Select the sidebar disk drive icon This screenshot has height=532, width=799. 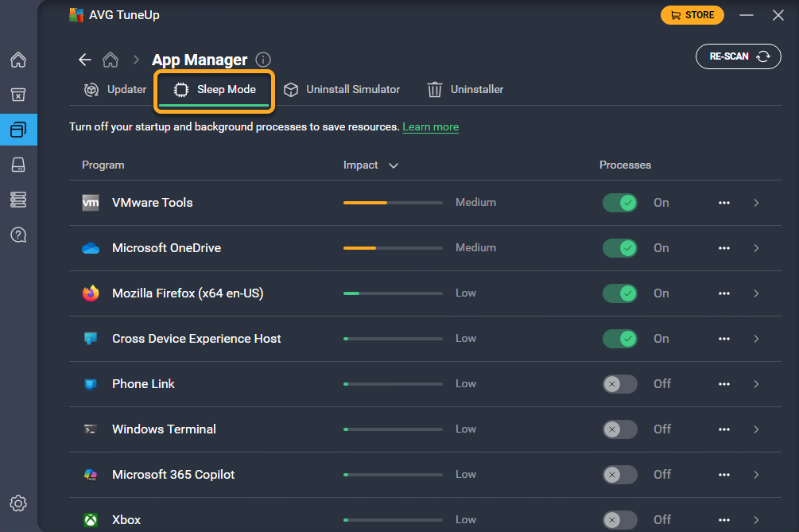point(18,165)
